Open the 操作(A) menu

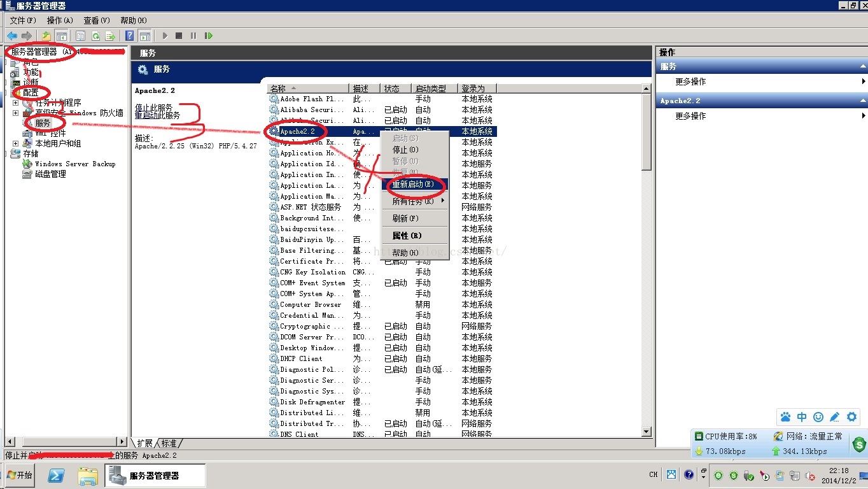point(60,20)
